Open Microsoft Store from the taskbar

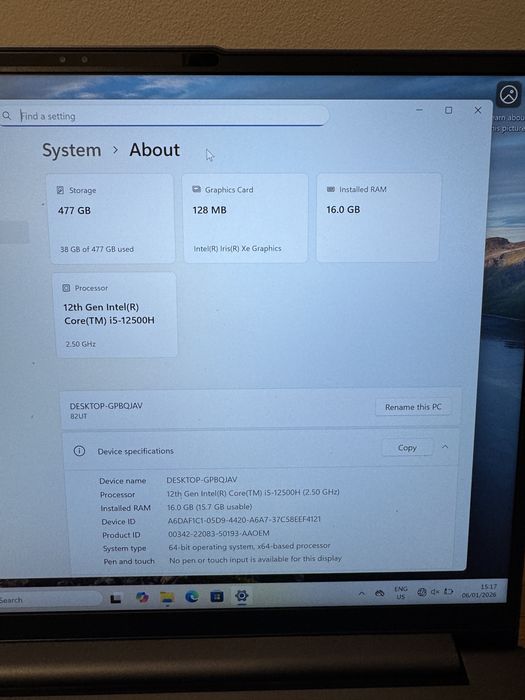[x=217, y=596]
